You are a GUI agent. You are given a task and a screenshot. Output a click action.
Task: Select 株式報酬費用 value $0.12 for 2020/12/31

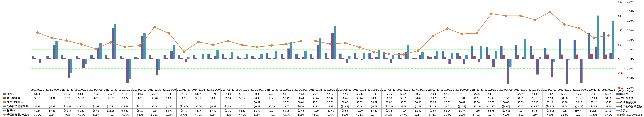tap(594, 102)
